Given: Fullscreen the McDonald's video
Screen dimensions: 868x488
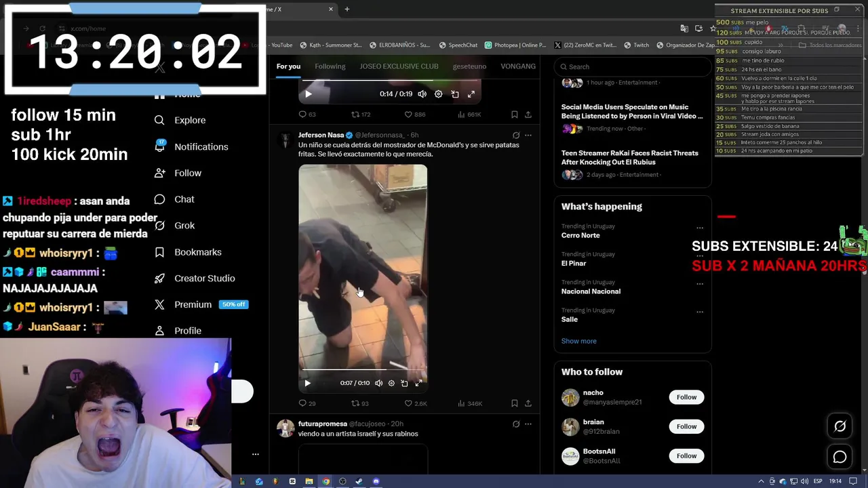Looking at the screenshot, I should (418, 383).
